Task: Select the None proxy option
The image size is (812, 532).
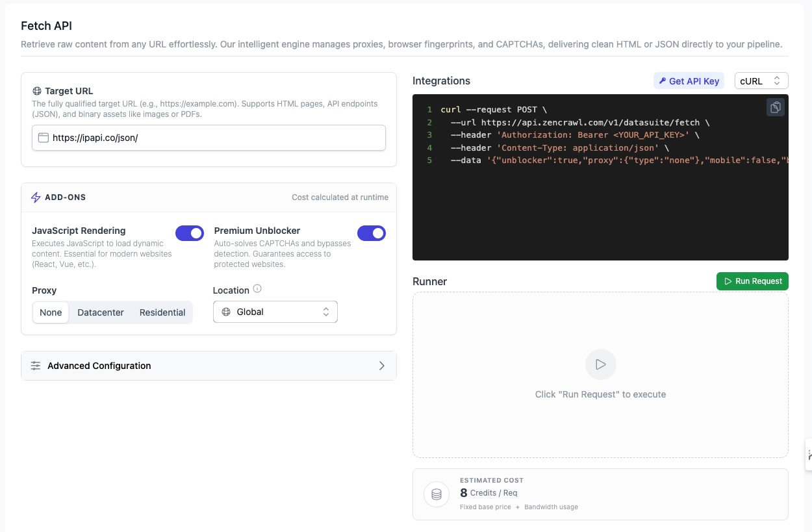Action: [x=51, y=312]
